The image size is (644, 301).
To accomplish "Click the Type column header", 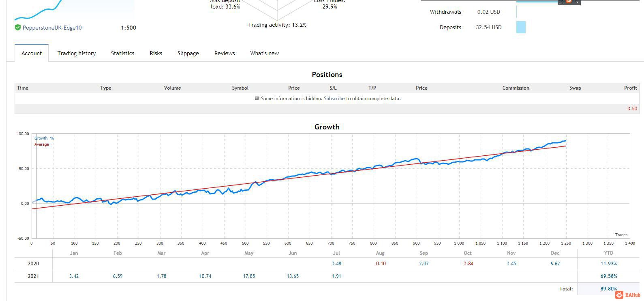I will (106, 88).
